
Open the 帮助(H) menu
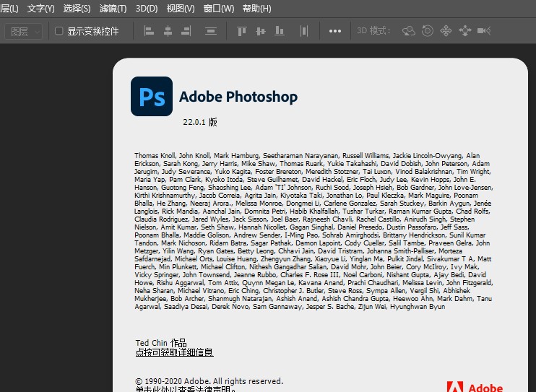[x=256, y=9]
